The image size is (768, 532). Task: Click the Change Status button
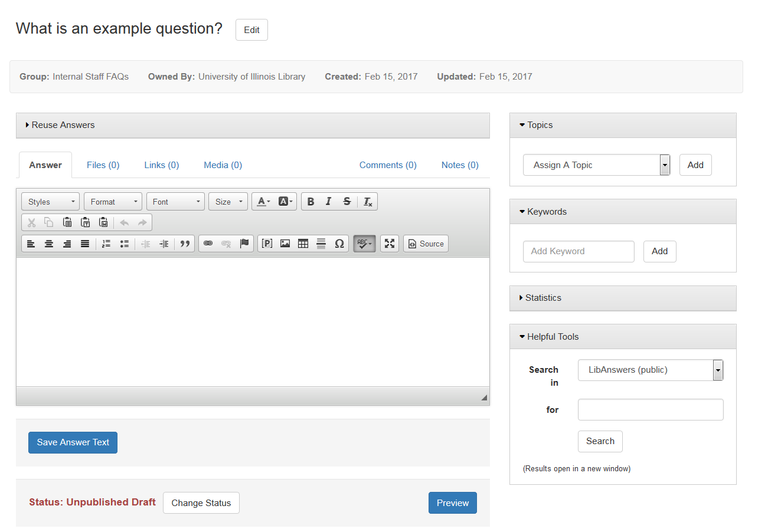201,503
